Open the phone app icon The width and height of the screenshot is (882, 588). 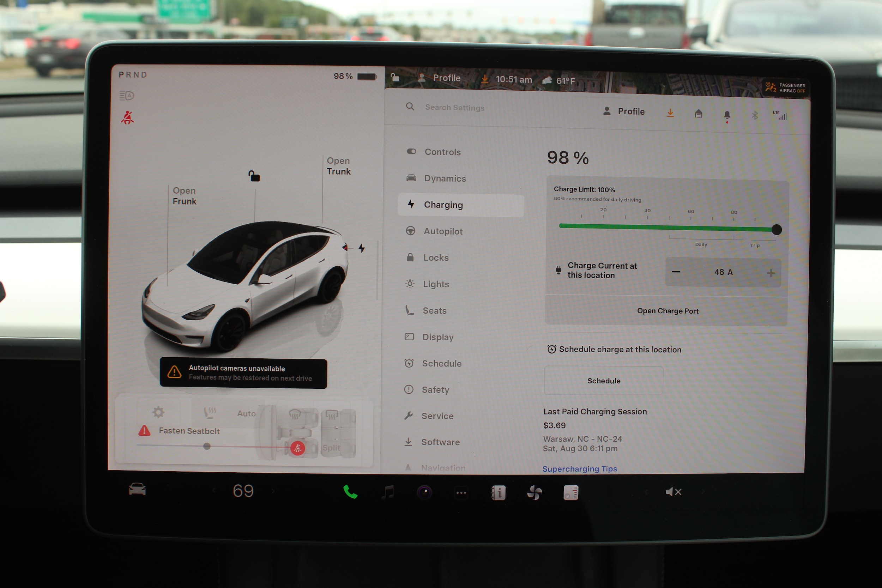(x=350, y=492)
